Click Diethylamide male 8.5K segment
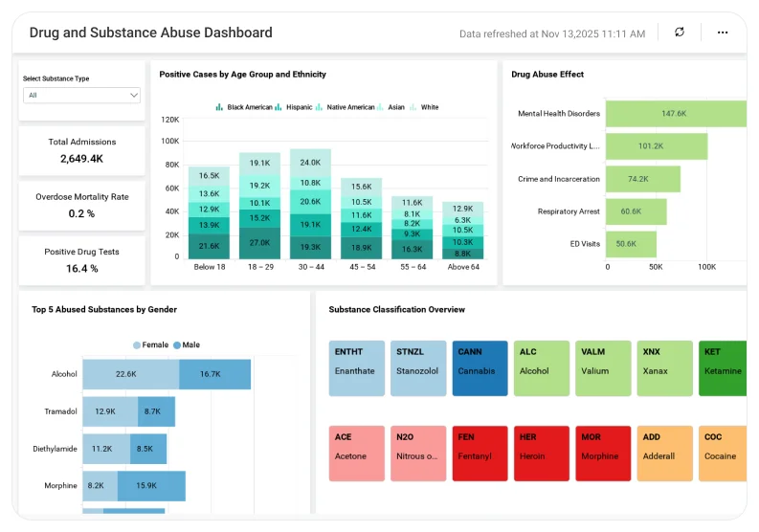 148,449
